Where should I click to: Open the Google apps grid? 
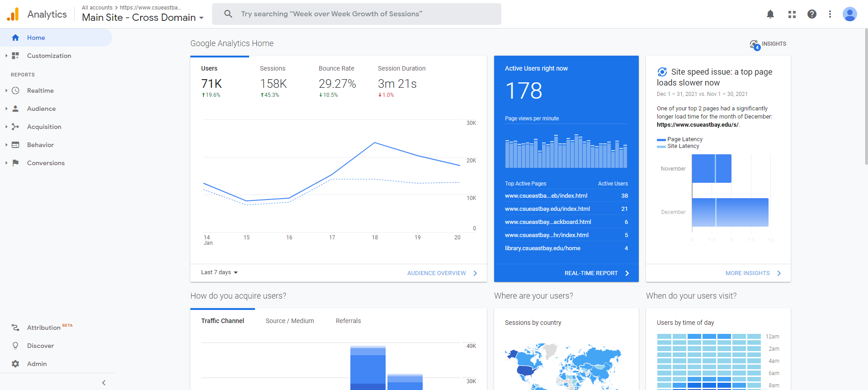click(x=792, y=14)
